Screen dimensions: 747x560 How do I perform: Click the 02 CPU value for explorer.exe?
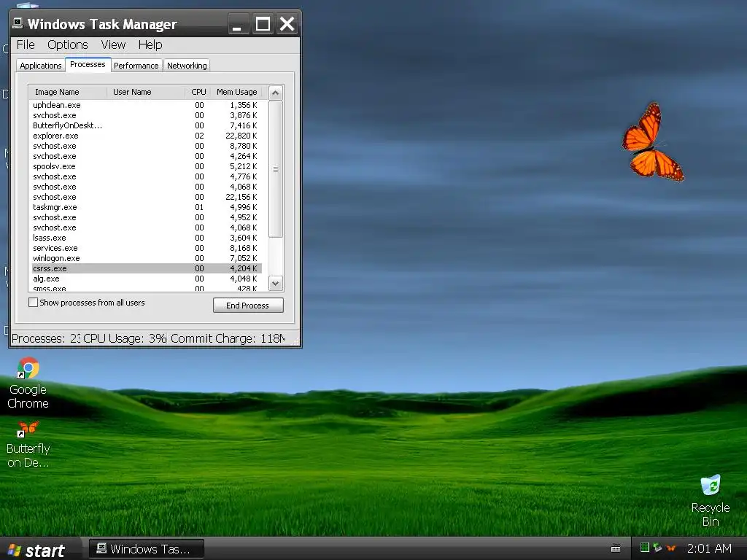coord(199,136)
